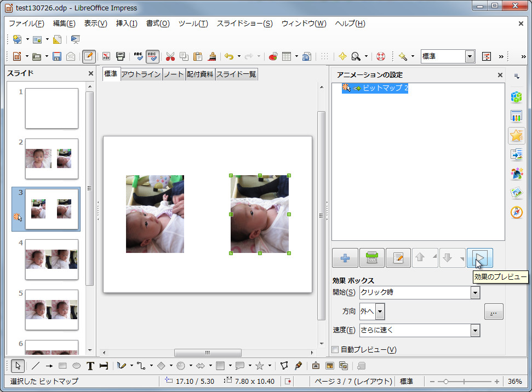Select slide 4 thumbnail
The image size is (532, 392).
point(52,260)
